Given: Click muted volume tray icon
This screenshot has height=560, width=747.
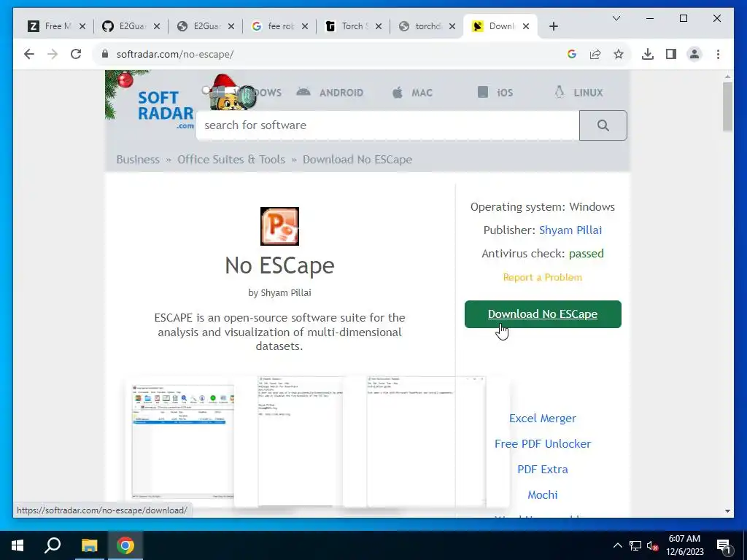Looking at the screenshot, I should tap(653, 545).
